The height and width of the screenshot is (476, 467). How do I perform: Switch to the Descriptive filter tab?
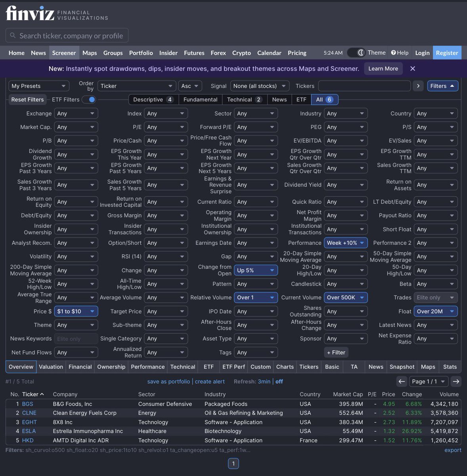153,100
